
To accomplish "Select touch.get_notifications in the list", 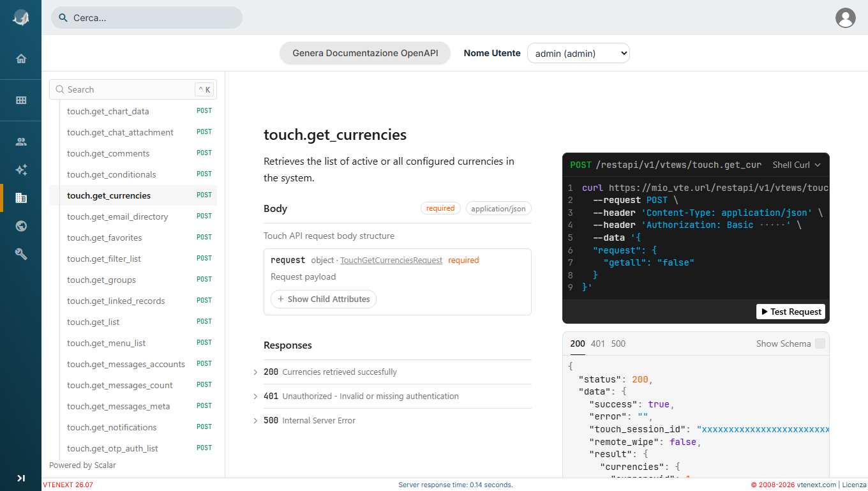I will [133, 427].
